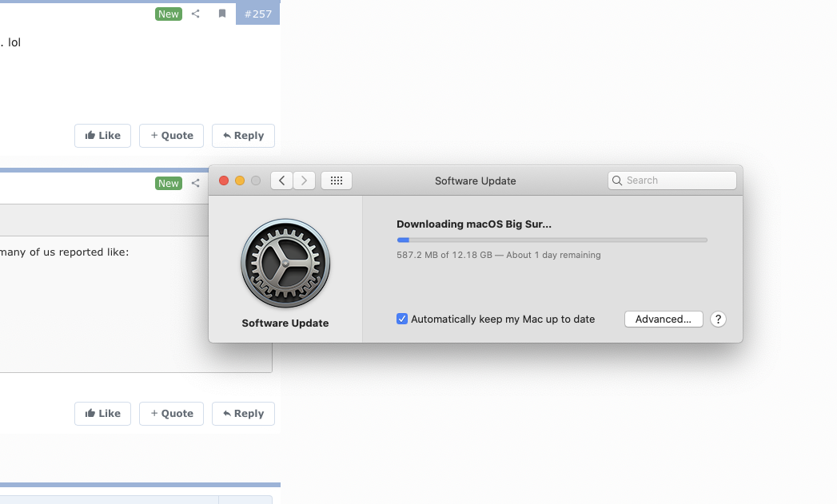Click the search magnifier icon
The height and width of the screenshot is (504, 837).
coord(617,181)
